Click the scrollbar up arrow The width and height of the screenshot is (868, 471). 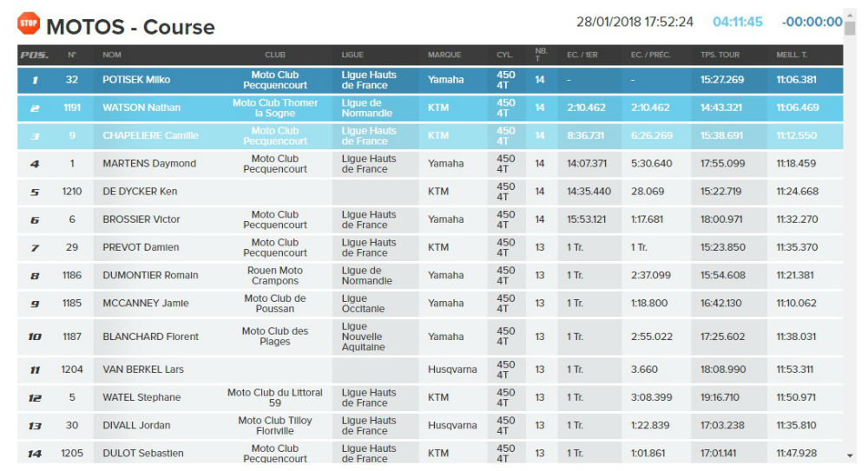[x=850, y=28]
